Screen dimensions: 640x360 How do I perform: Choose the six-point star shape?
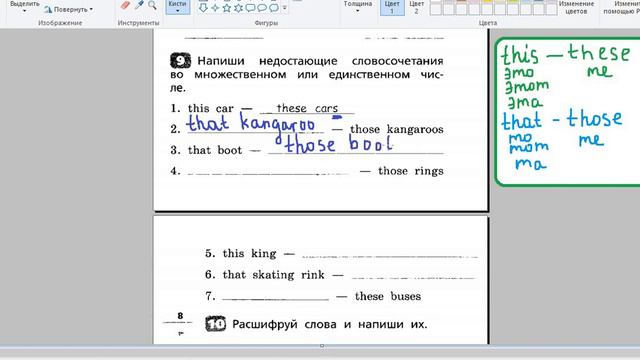[x=238, y=7]
